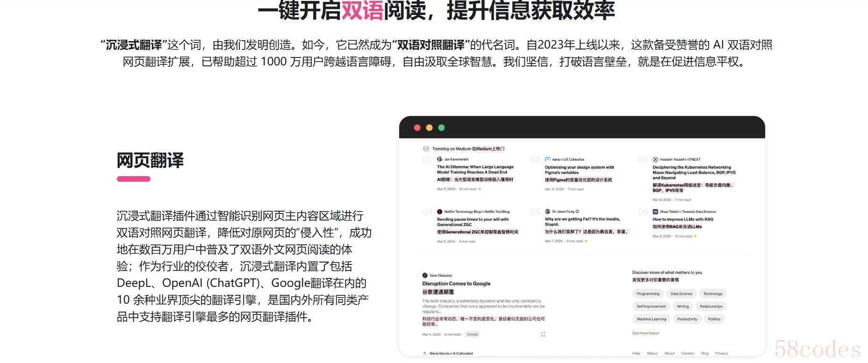Click Dr. Jason Fung's avatar
868x363 pixels.
(x=547, y=212)
